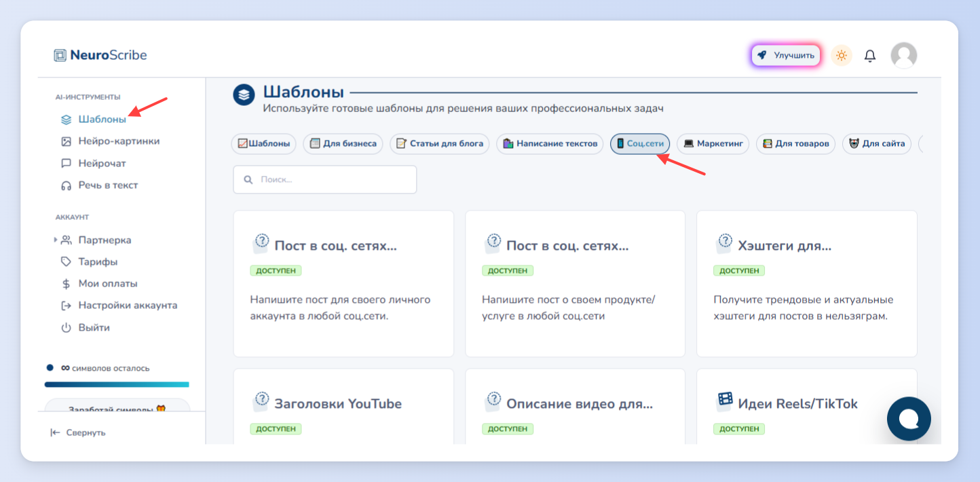Open the support chat bubble
Viewport: 980px width, 482px height.
[909, 420]
